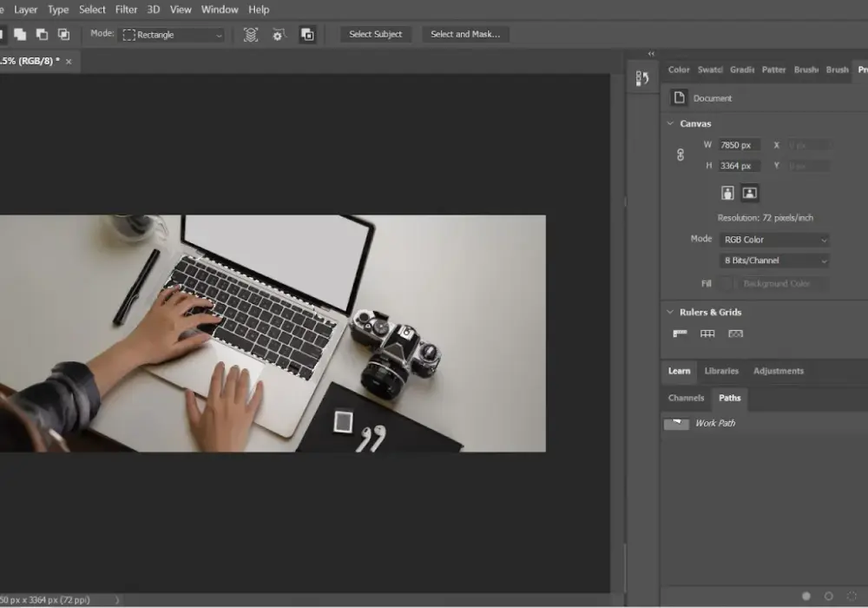Screen dimensions: 868x608
Task: Click the Select and Mask button
Action: click(x=465, y=35)
